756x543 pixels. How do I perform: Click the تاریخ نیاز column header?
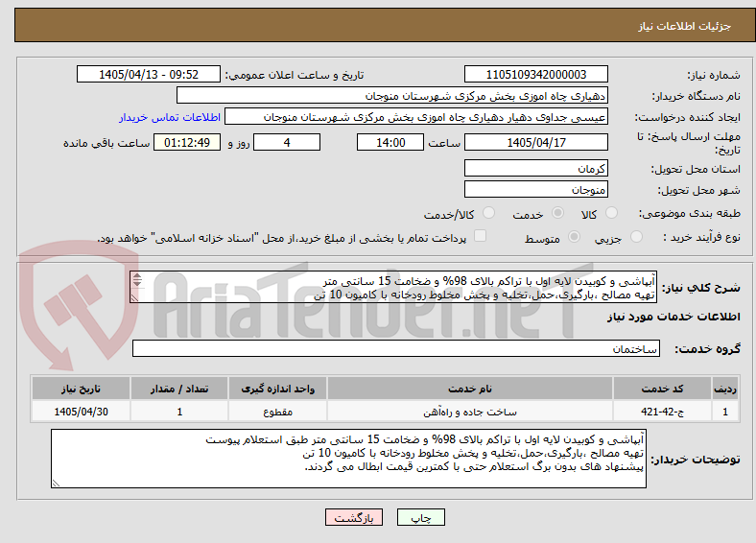[81, 389]
